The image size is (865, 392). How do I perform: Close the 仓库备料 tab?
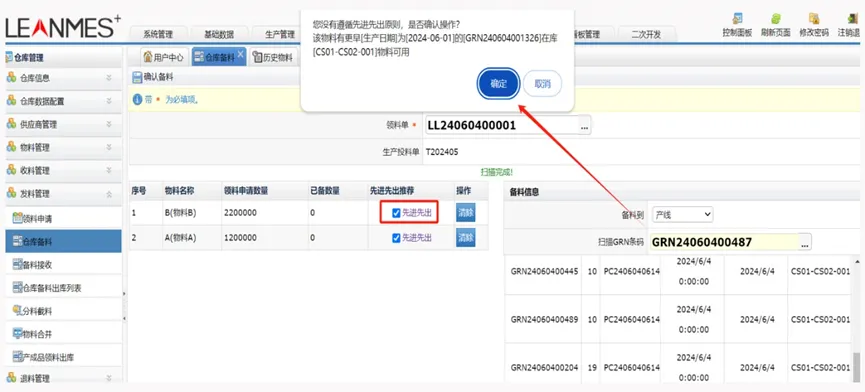(240, 54)
